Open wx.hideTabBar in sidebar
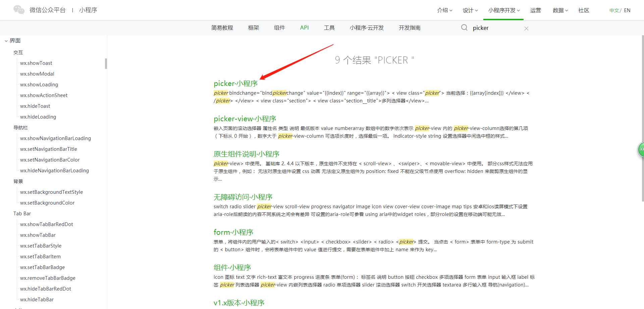 [x=37, y=300]
